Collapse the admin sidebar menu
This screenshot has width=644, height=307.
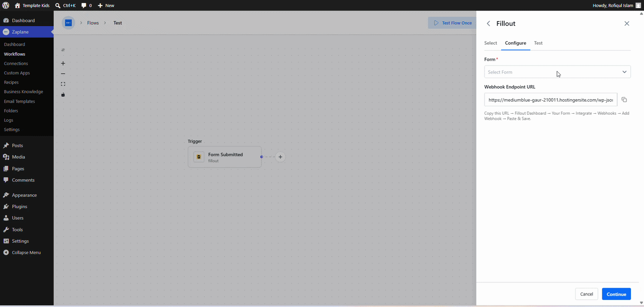coord(27,253)
